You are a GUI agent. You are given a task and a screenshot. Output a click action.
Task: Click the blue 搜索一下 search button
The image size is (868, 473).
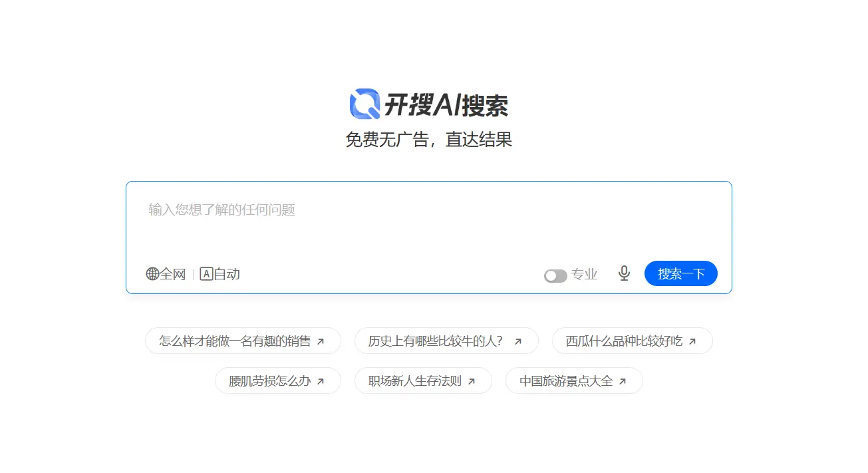(680, 273)
